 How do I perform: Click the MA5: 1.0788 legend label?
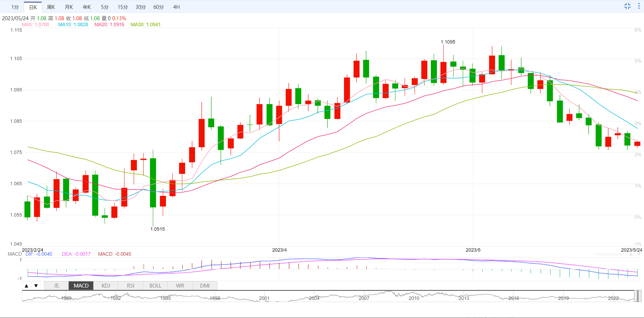[35, 24]
